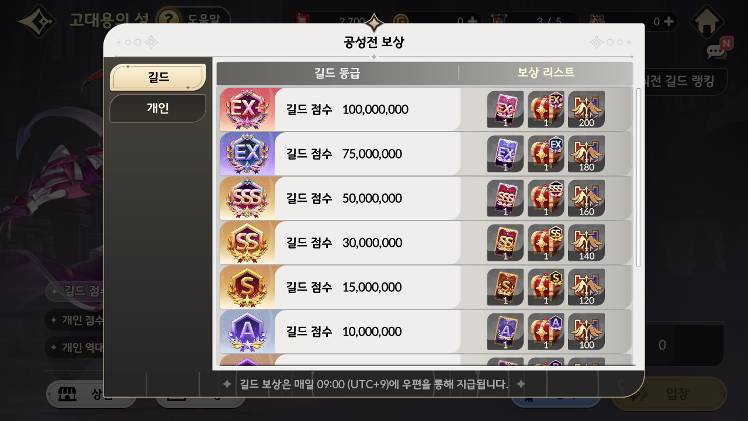Click the back diamond icon top left
The width and height of the screenshot is (748, 421).
pyautogui.click(x=37, y=21)
